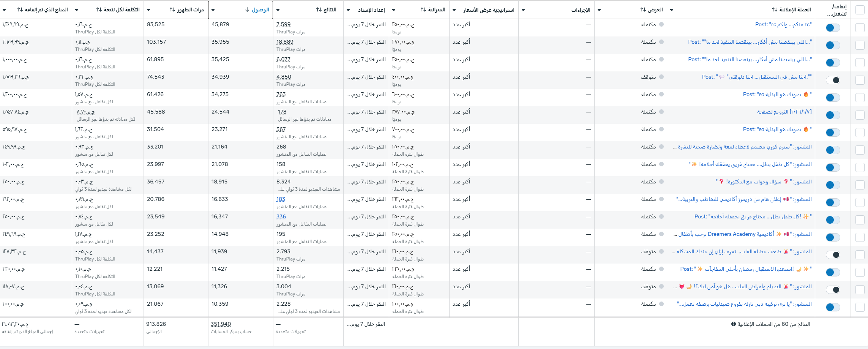Open الحملة الإعلانية column dropdown arrow
The image size is (868, 349).
672,10
